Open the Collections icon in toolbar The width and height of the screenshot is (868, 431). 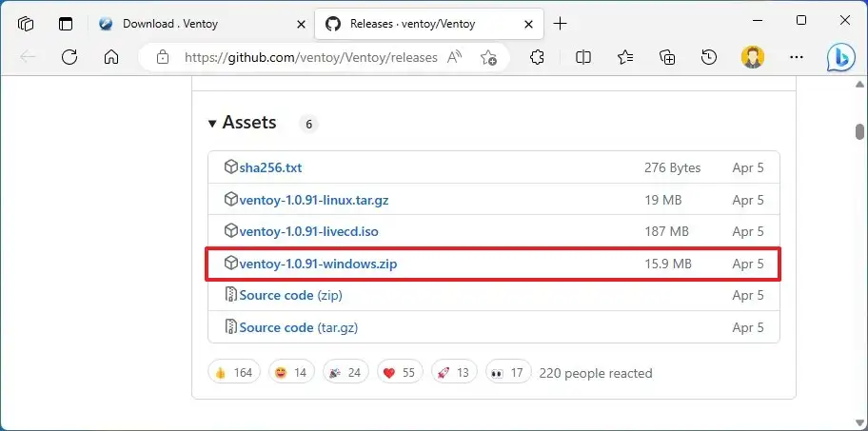point(667,57)
